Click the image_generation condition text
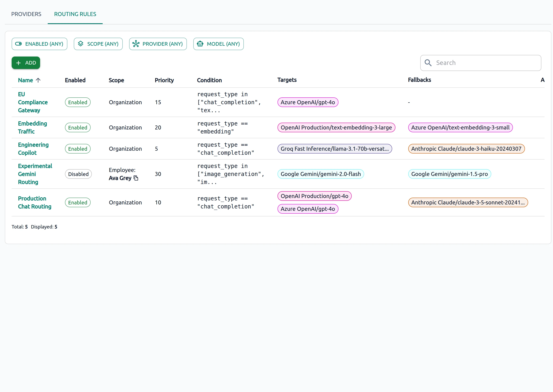The width and height of the screenshot is (553, 392). pyautogui.click(x=231, y=174)
